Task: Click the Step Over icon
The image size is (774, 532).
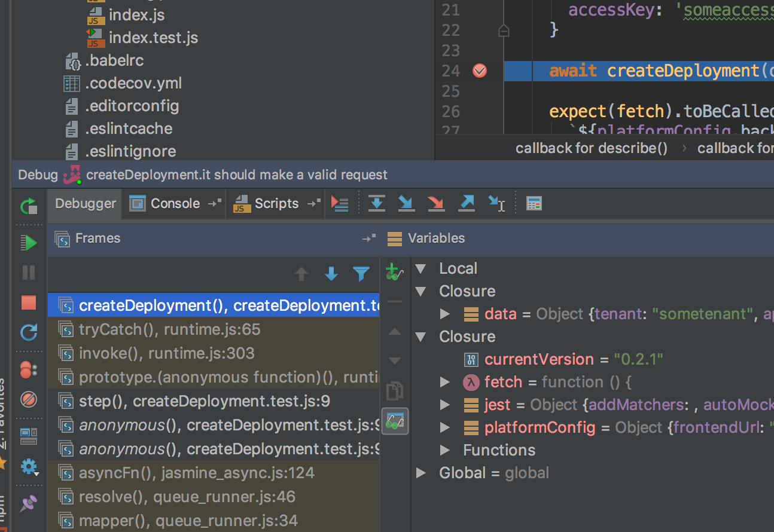Action: pos(376,203)
